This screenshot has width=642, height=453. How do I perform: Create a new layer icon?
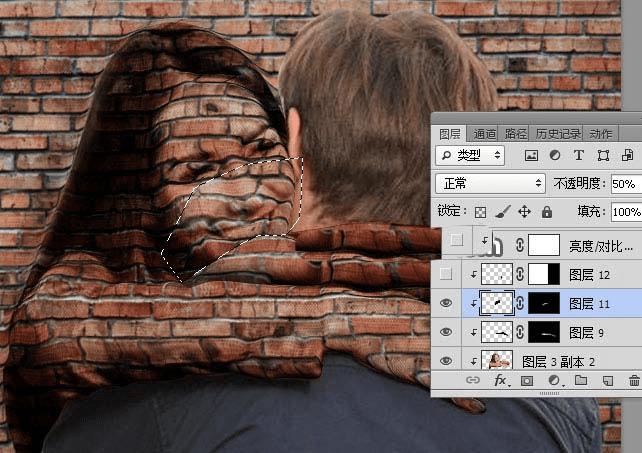click(x=608, y=381)
